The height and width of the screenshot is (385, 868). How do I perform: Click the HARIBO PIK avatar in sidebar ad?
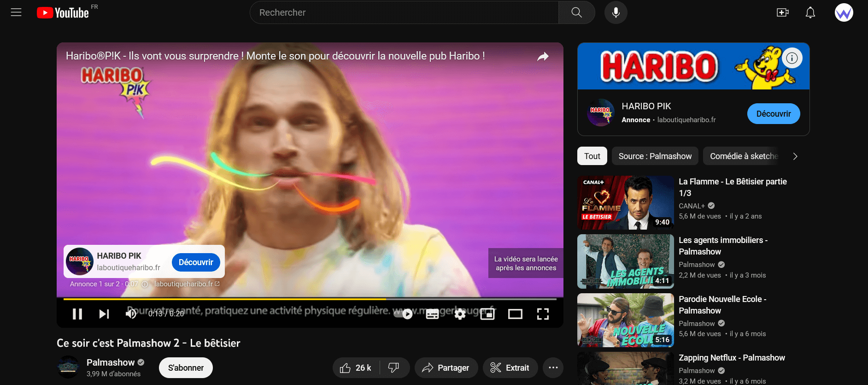coord(600,113)
